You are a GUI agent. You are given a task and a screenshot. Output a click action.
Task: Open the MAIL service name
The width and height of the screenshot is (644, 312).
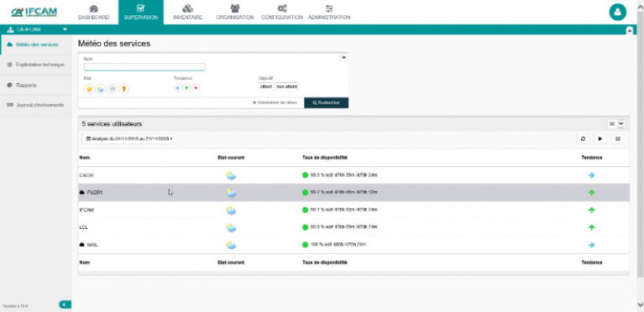tap(92, 245)
